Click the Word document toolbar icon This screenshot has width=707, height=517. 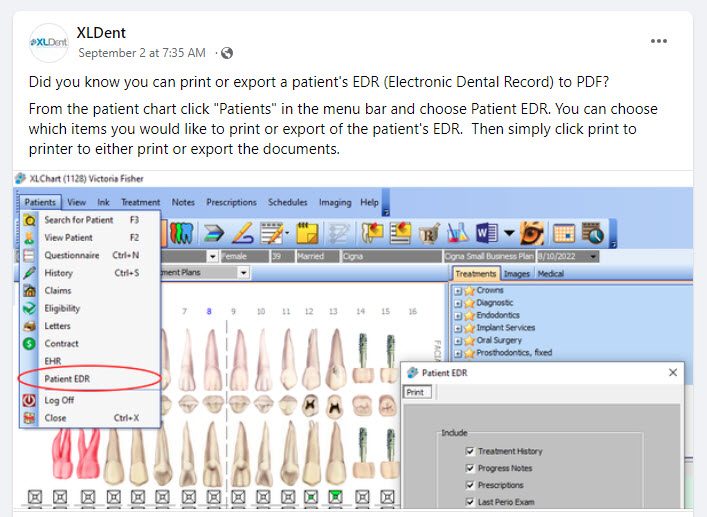(x=487, y=233)
